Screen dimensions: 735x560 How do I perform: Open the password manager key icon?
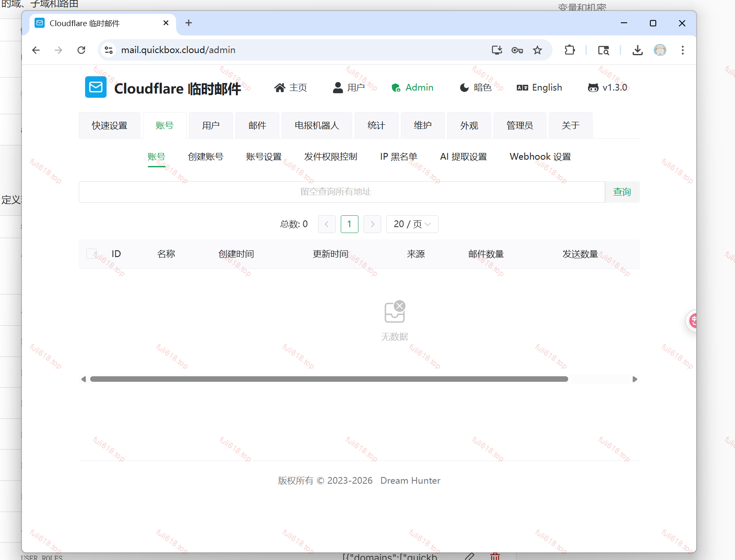pyautogui.click(x=517, y=50)
